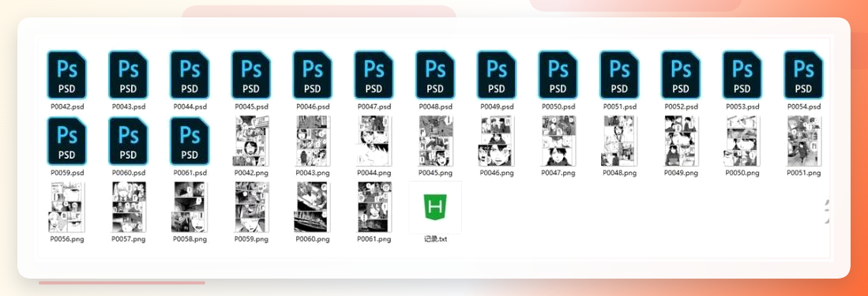The image size is (868, 296).
Task: Select the P0048.png image thumbnail
Action: coord(620,141)
